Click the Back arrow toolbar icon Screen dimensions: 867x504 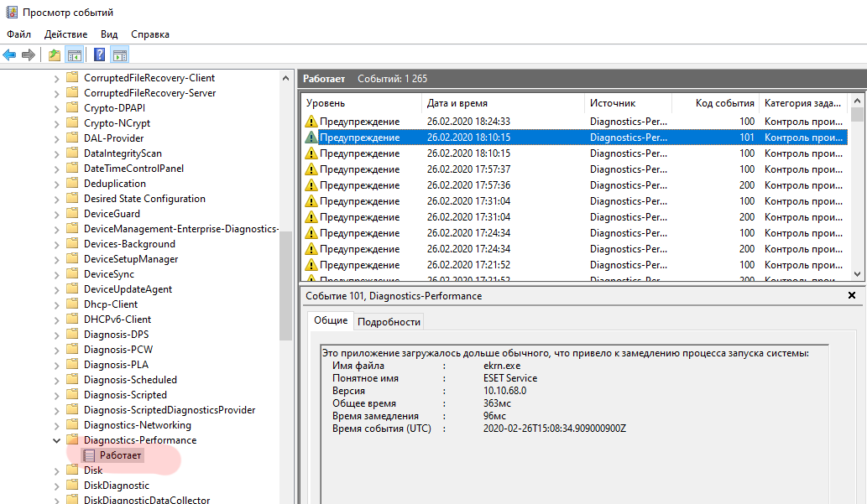(x=9, y=55)
